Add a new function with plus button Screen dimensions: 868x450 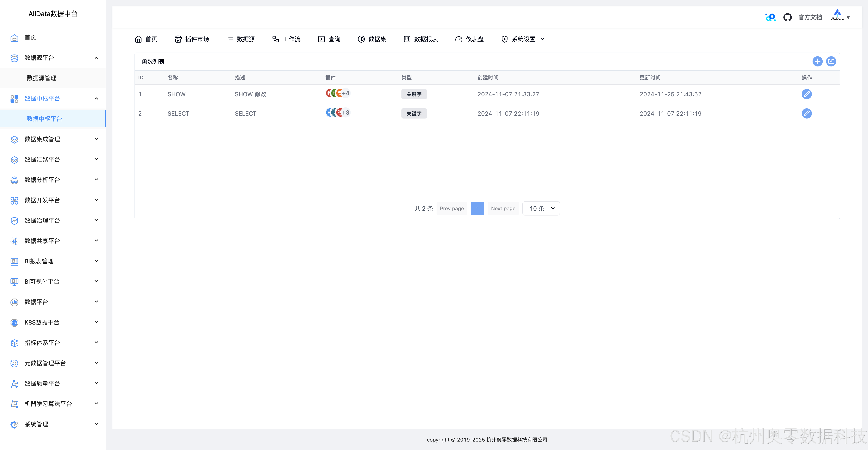coord(817,61)
